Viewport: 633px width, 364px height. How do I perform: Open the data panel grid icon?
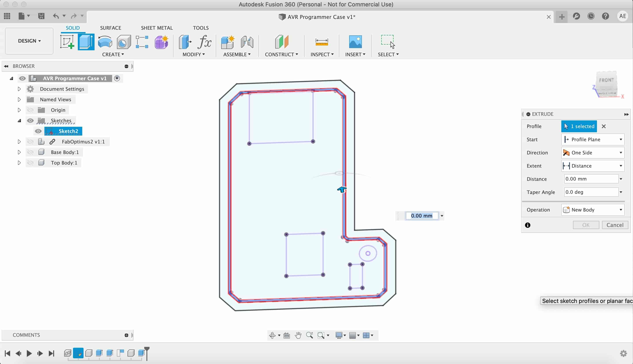7,16
